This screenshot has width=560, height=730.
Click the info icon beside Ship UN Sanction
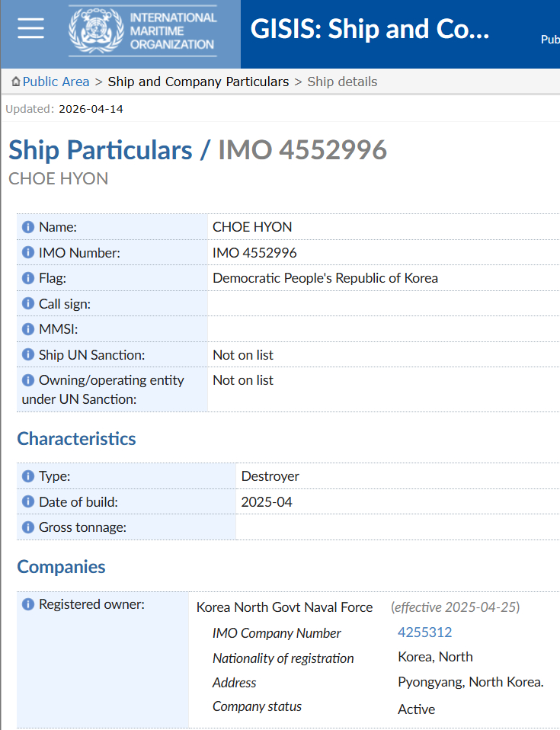(x=28, y=355)
